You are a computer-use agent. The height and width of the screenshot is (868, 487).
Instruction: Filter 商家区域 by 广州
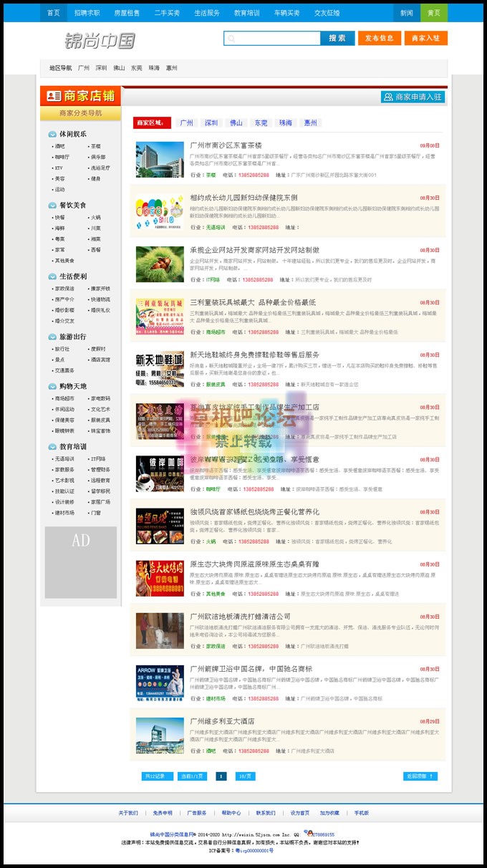click(186, 123)
